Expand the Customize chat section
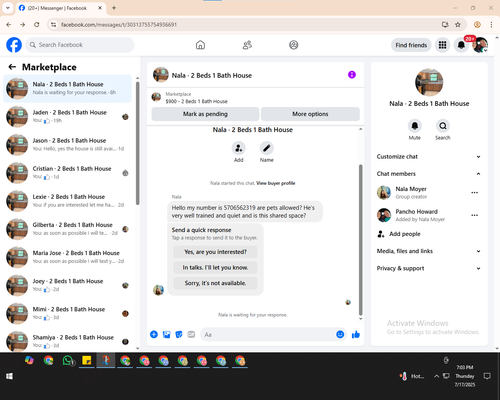Image resolution: width=500 pixels, height=400 pixels. pyautogui.click(x=429, y=157)
